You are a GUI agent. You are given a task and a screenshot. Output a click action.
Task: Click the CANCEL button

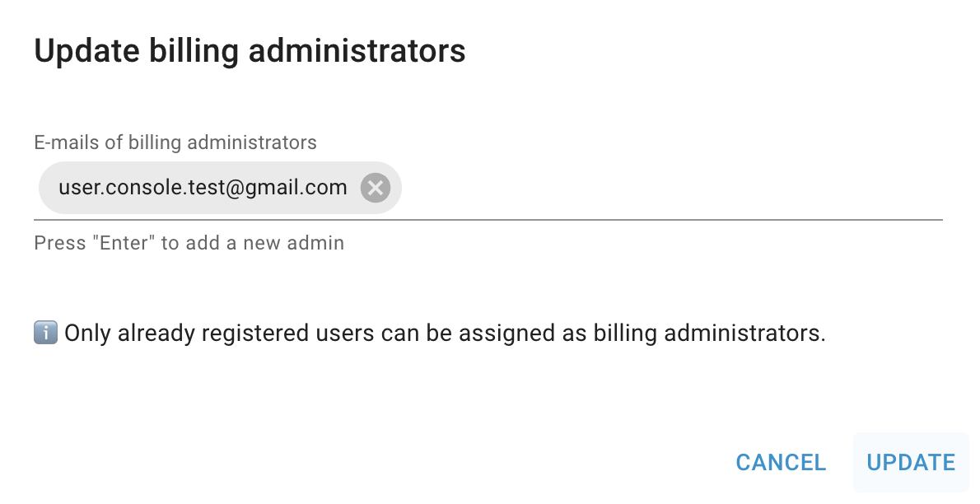(781, 462)
